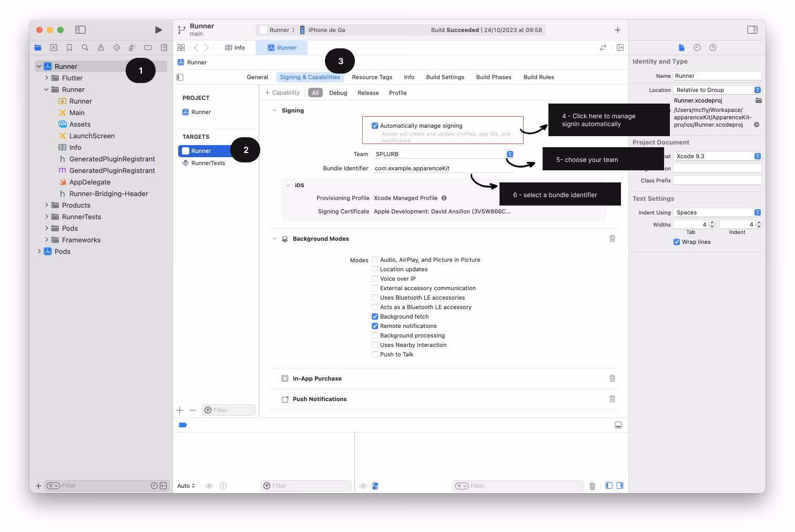Open the Source Control navigator icon

point(54,47)
